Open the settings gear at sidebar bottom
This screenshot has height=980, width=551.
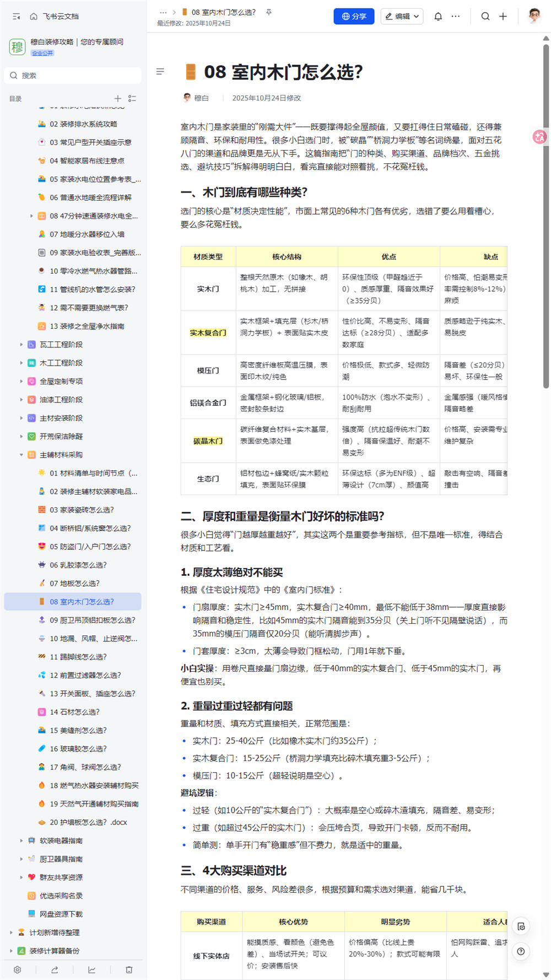click(17, 970)
